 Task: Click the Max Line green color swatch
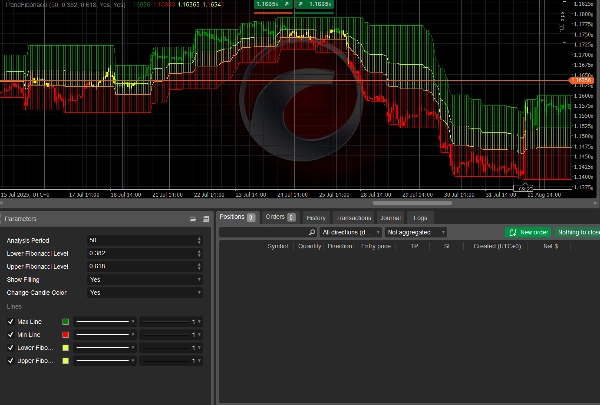(x=65, y=322)
